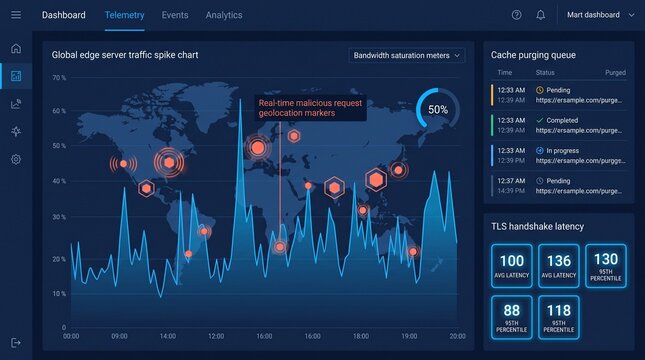Open the line graph sidebar icon

click(x=16, y=104)
